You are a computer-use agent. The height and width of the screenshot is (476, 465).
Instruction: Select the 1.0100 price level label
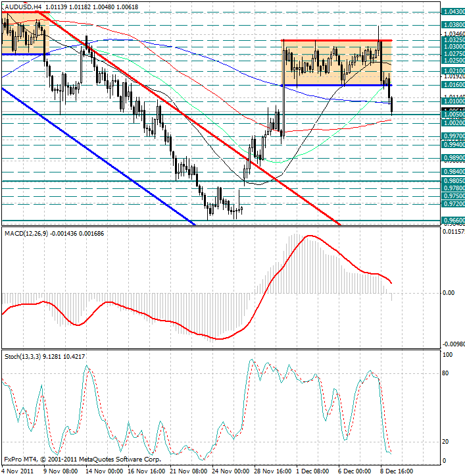pos(453,101)
